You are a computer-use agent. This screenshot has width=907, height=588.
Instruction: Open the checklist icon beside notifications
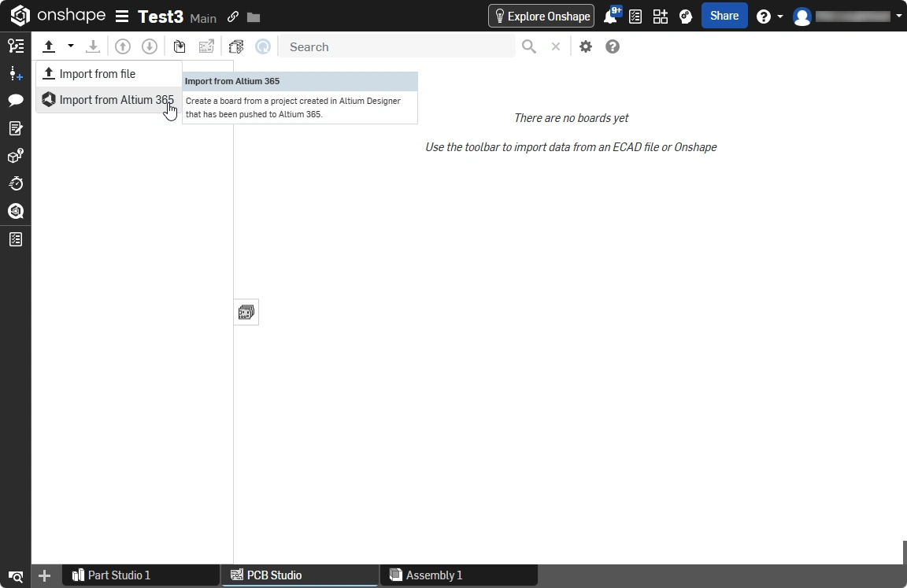[x=635, y=17]
